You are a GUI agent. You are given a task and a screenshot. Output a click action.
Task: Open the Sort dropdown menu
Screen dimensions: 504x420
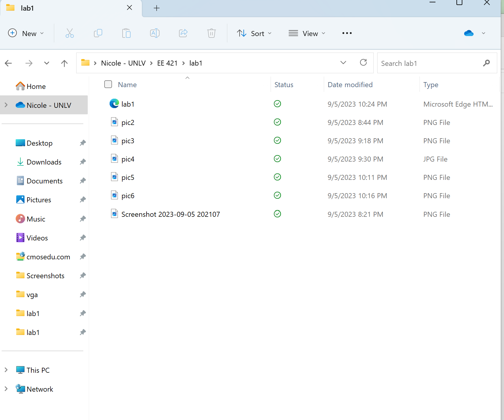(x=254, y=33)
